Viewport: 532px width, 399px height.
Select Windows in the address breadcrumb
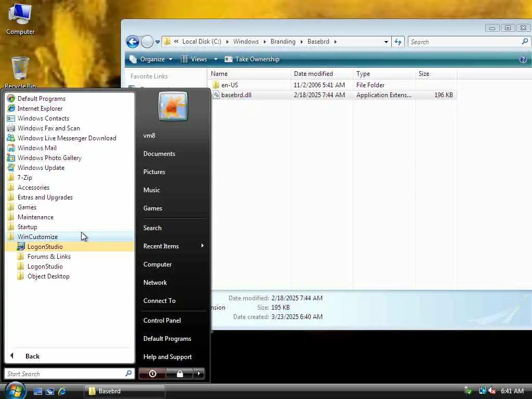click(x=246, y=42)
